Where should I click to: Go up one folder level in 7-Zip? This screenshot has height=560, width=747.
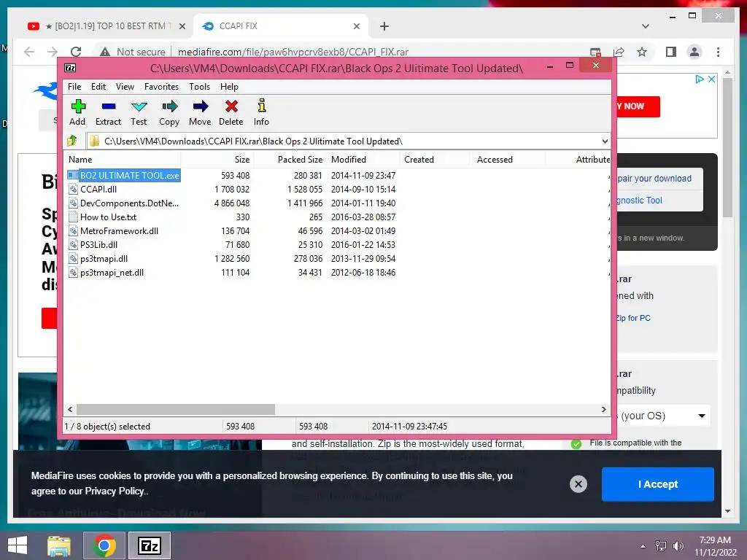72,141
